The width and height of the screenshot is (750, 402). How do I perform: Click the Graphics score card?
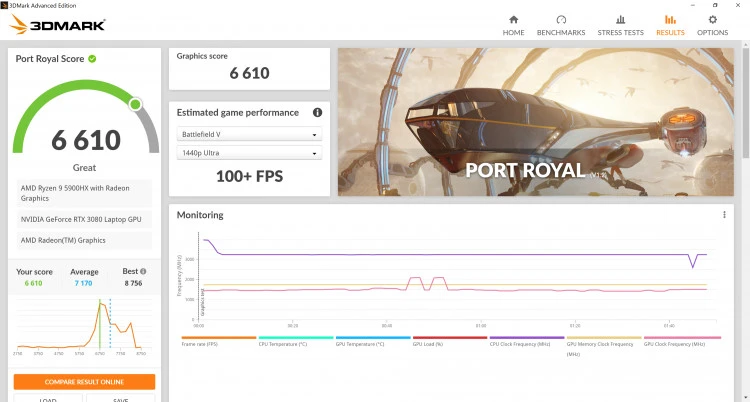click(249, 69)
